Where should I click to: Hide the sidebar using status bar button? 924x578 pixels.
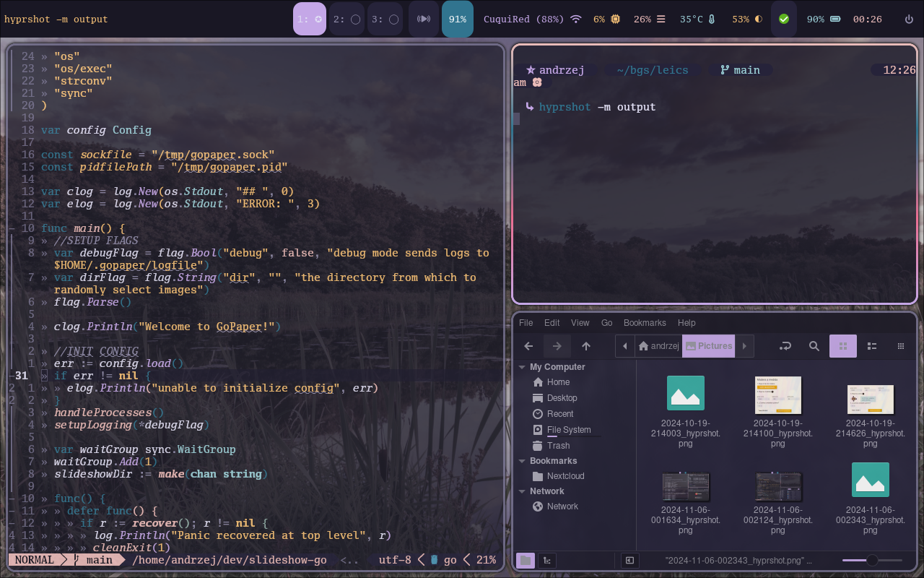tap(629, 560)
